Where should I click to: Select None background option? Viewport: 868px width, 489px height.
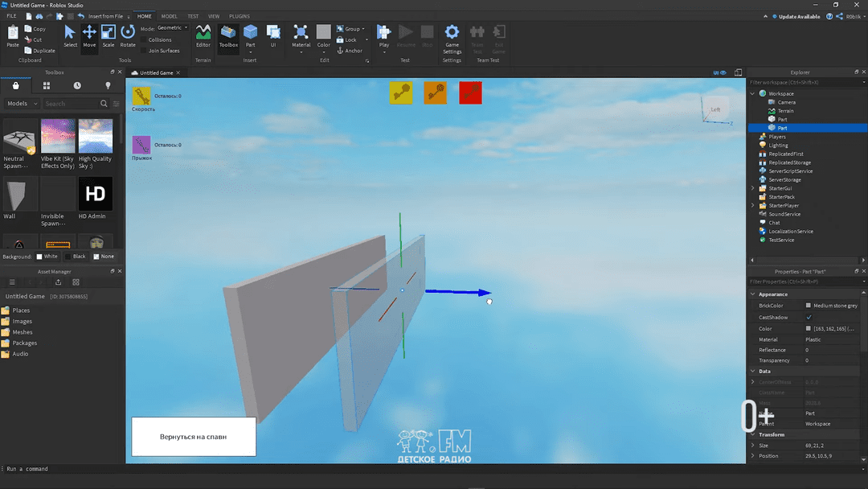[104, 257]
